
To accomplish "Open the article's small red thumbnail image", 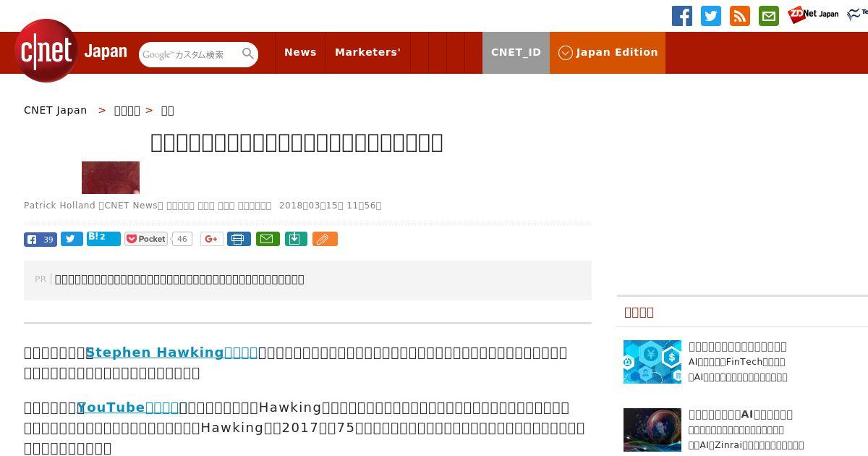I will [x=111, y=177].
